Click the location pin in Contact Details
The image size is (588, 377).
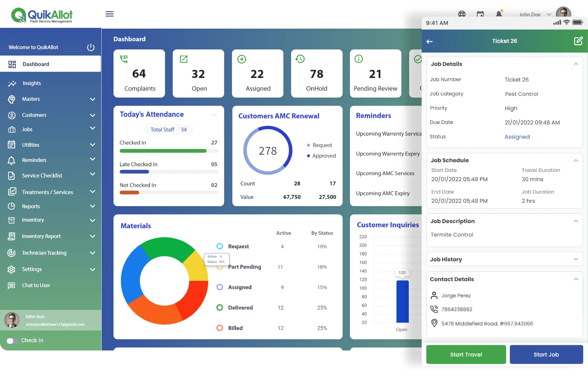(x=434, y=323)
